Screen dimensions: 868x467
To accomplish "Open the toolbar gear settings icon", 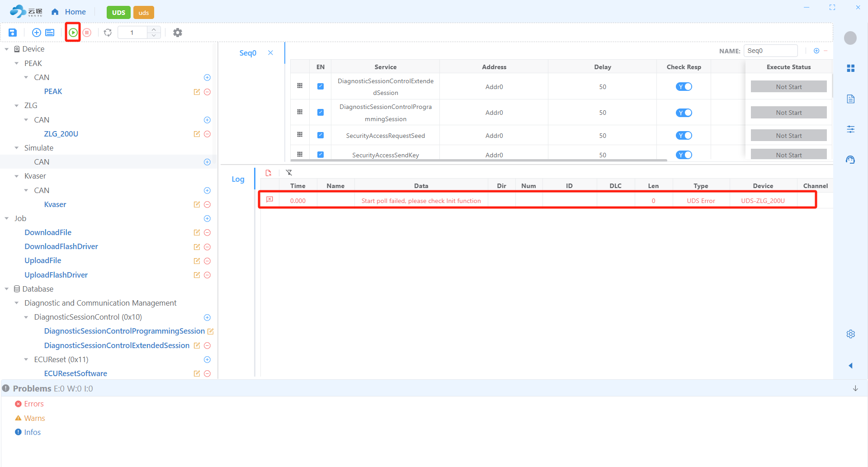I will click(178, 33).
